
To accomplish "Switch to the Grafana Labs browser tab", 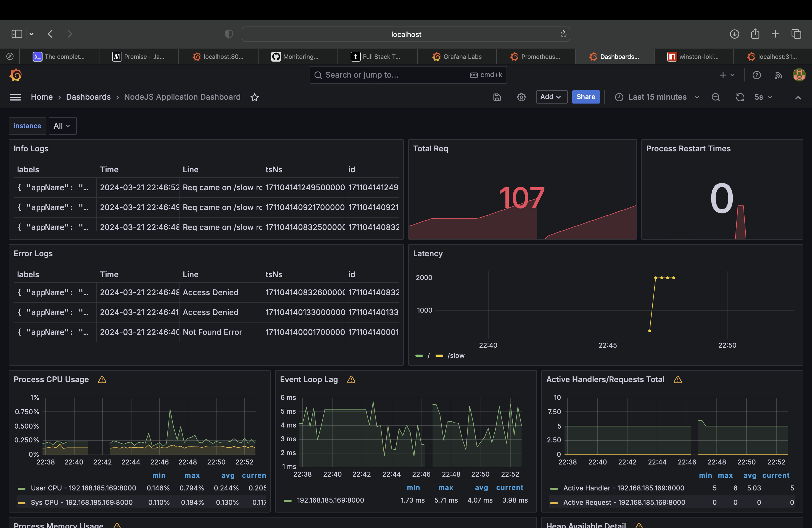I will pos(457,57).
